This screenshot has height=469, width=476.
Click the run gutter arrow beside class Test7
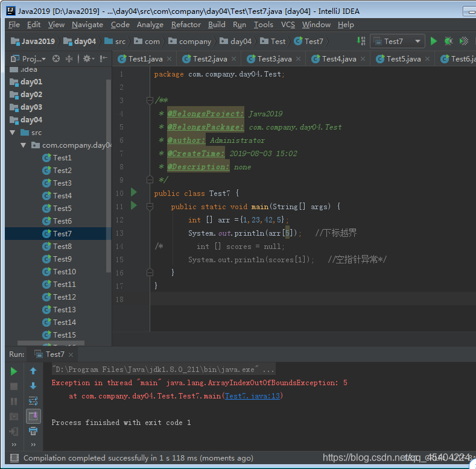tap(133, 192)
